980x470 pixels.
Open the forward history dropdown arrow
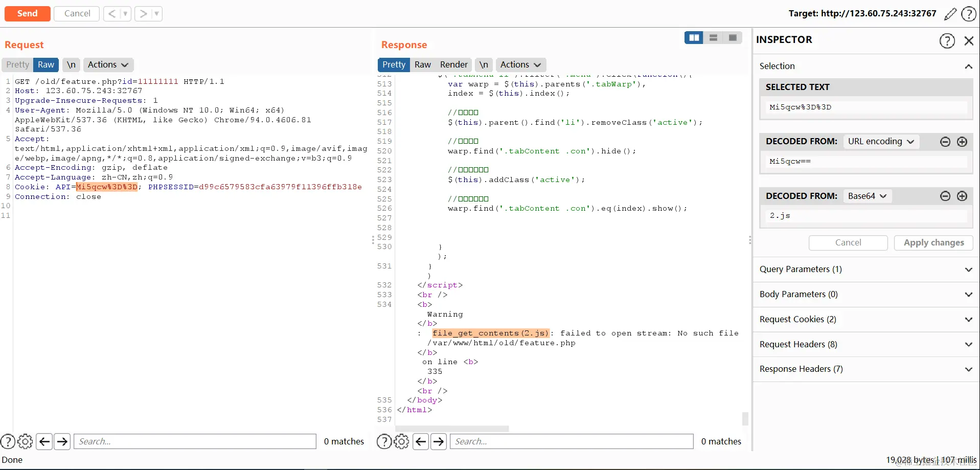[156, 14]
